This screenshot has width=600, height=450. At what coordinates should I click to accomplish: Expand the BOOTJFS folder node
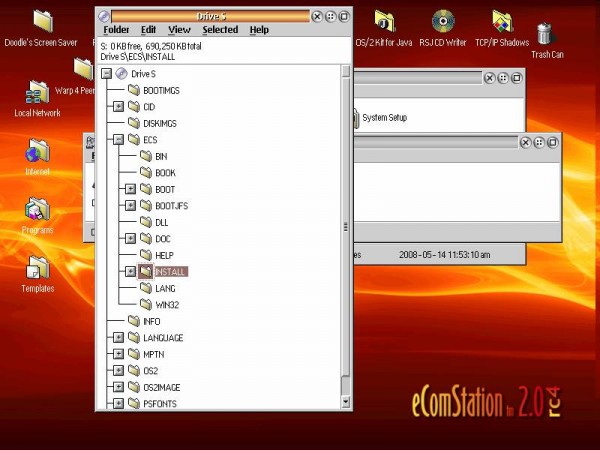click(x=130, y=205)
